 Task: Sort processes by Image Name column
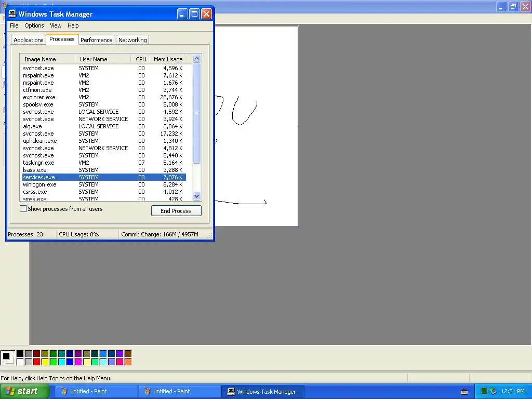click(48, 59)
